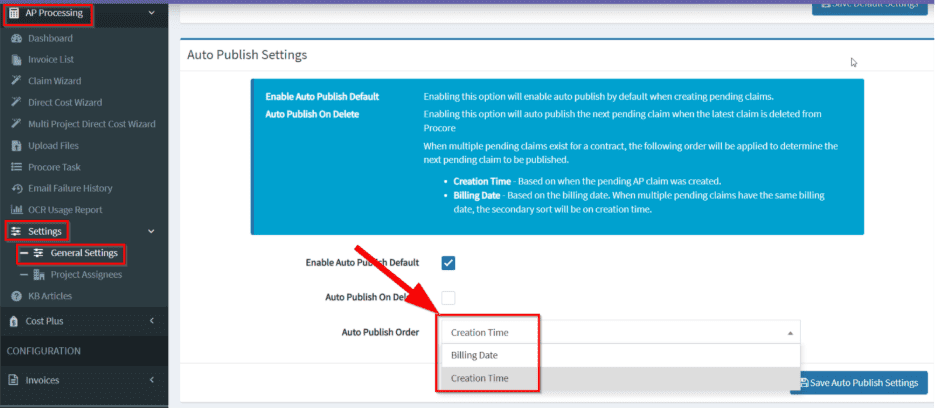Click the Invoice List icon

point(16,59)
